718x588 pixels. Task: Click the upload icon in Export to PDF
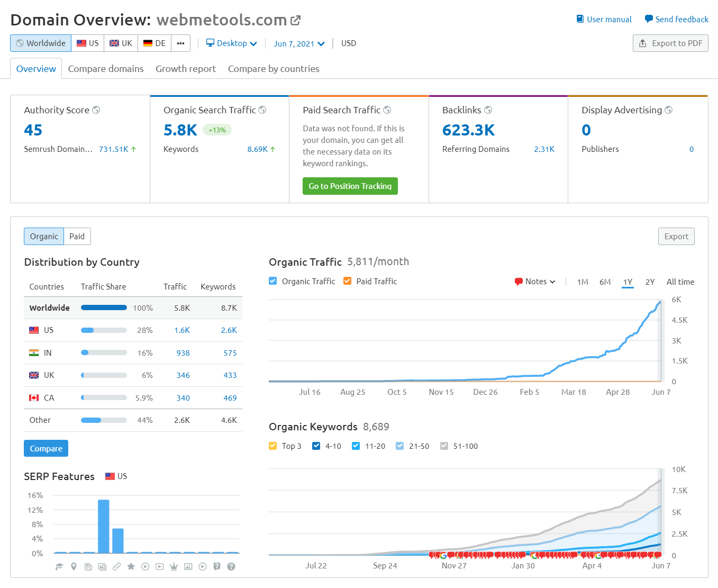click(642, 43)
